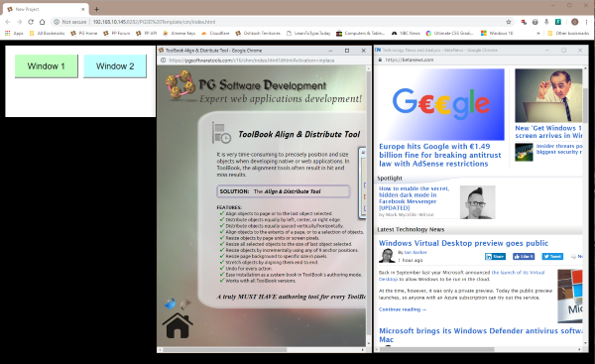This screenshot has width=595, height=364.
Task: Click the BetaNews window lock icon
Action: coord(380,60)
